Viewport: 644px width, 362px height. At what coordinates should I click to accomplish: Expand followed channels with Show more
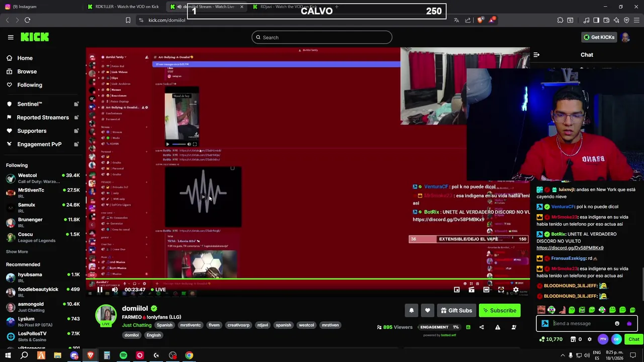click(x=17, y=251)
